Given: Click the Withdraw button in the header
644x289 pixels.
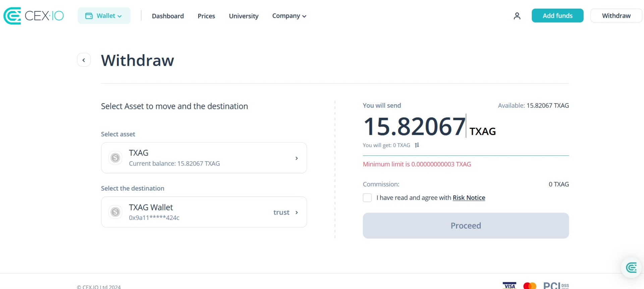Looking at the screenshot, I should (616, 16).
